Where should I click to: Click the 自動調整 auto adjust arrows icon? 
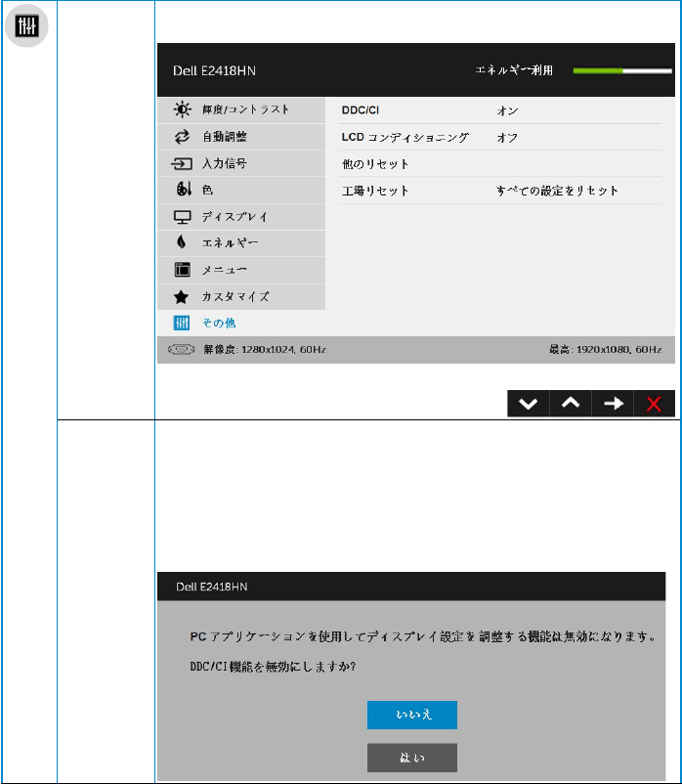tap(182, 137)
